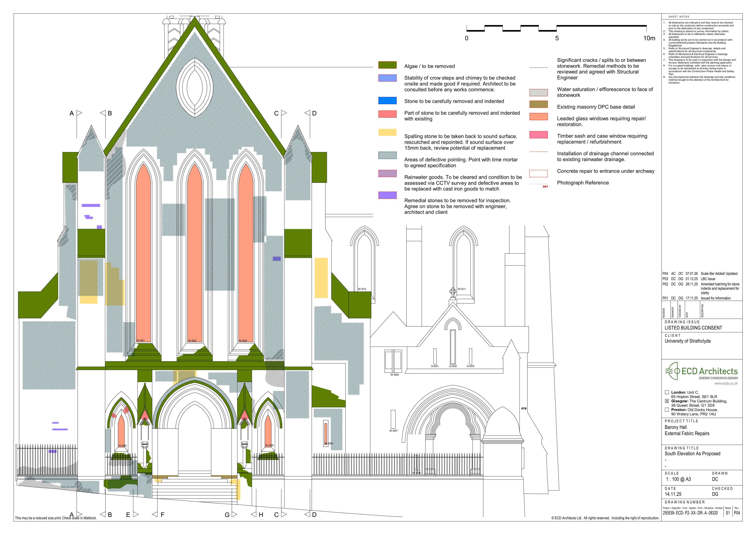The height and width of the screenshot is (535, 756).
Task: Click the W-S03 window label
Action: [243, 340]
